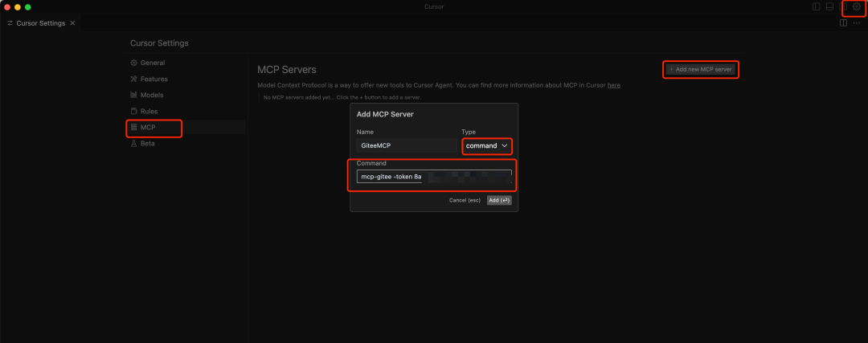
Task: Click the Features tools icon in sidebar
Action: click(133, 79)
